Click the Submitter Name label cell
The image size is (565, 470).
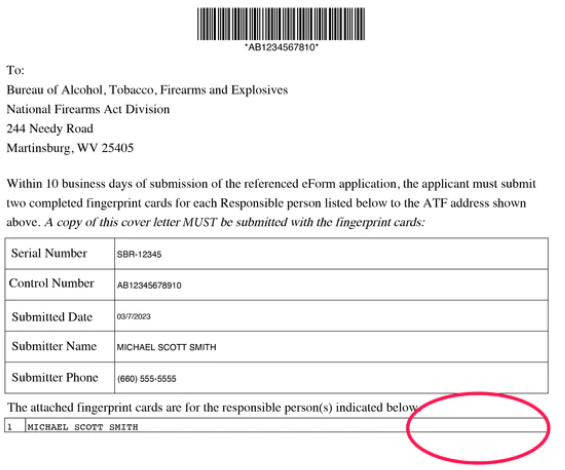[60, 347]
